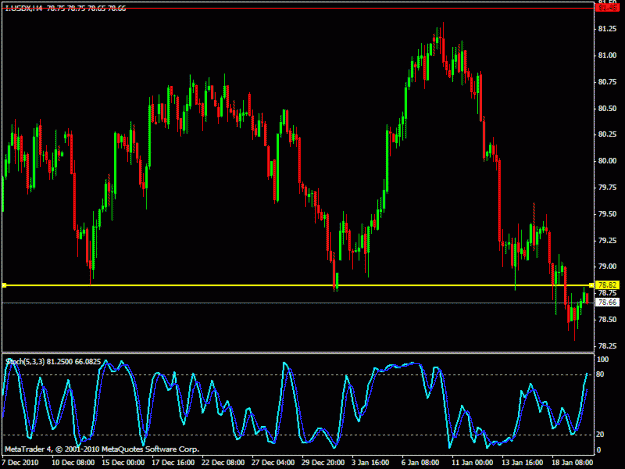Click the 79.25 price axis label
Viewport: 625px width, 469px height.
[607, 241]
